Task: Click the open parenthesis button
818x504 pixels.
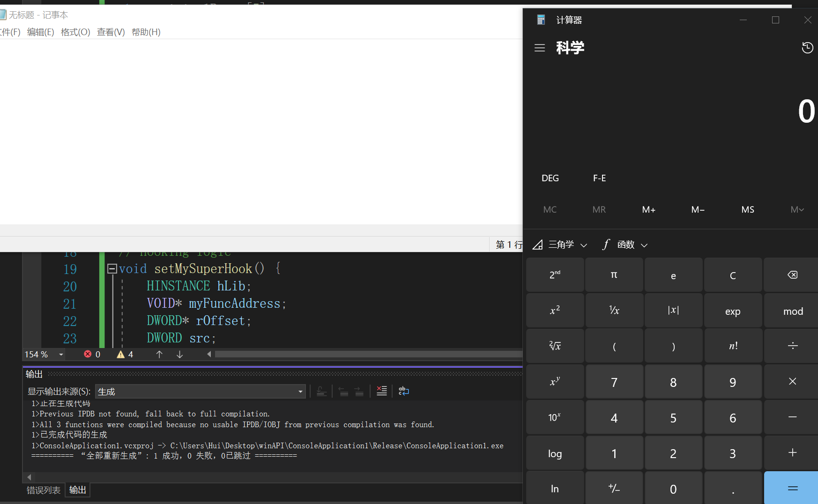Action: coord(614,346)
